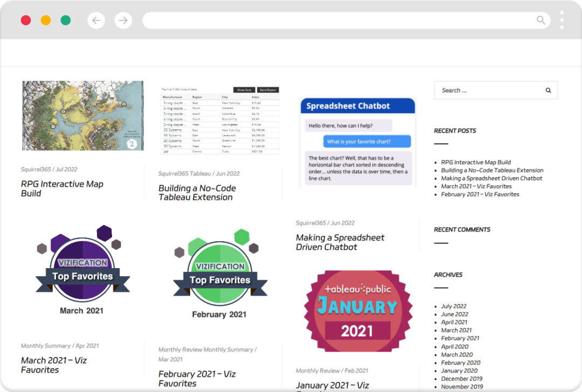The image size is (582, 392).
Task: Click the green window control dot
Action: [66, 20]
